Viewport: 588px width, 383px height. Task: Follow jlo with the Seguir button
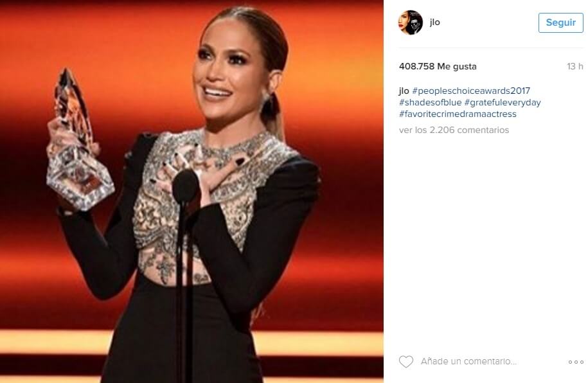click(560, 22)
